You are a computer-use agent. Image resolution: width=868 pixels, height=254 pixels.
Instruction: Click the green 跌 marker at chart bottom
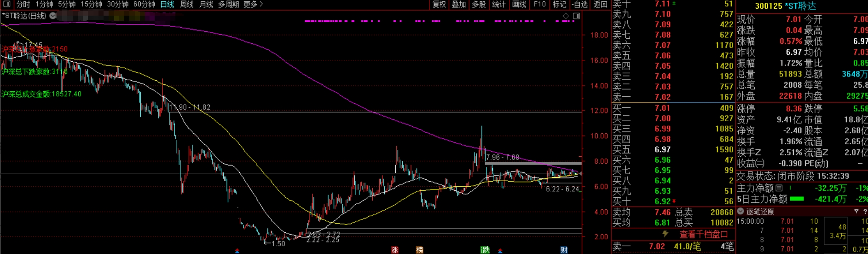pyautogui.click(x=485, y=250)
